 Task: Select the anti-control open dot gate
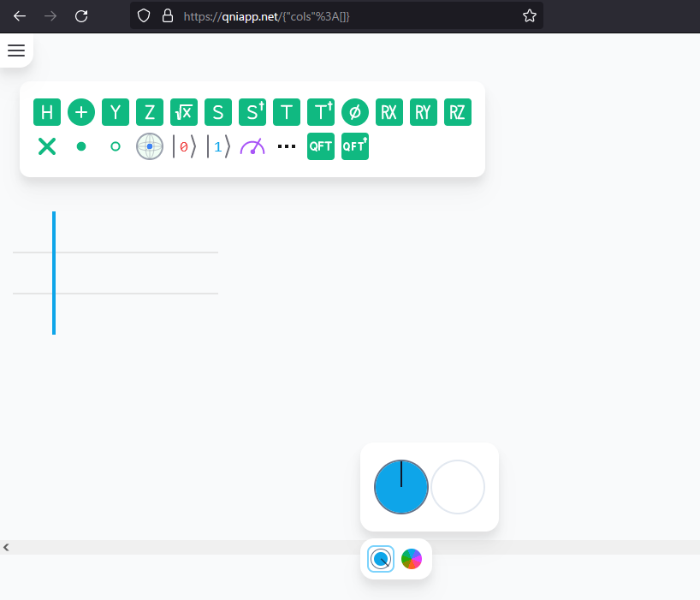(116, 146)
